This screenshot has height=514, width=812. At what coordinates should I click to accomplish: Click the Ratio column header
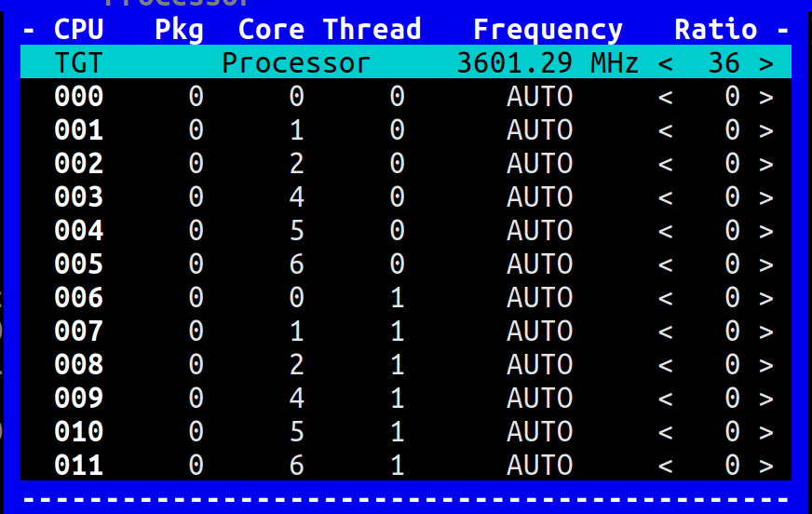pos(716,30)
